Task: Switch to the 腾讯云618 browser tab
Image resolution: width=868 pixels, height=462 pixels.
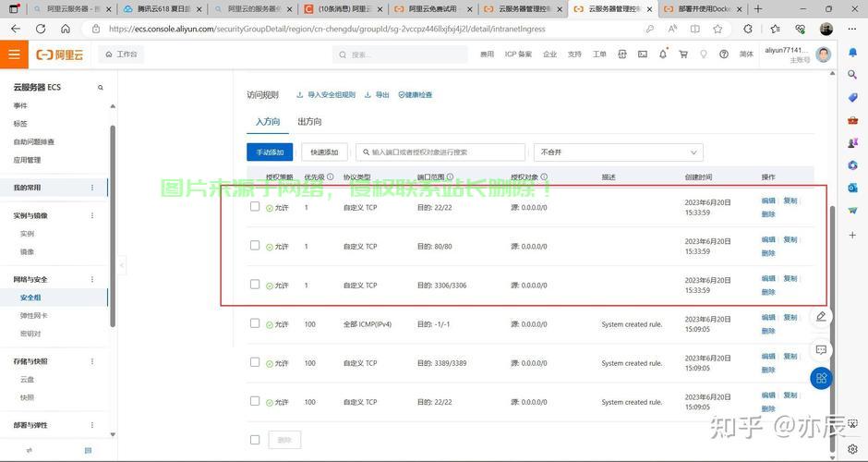Action: (163, 9)
